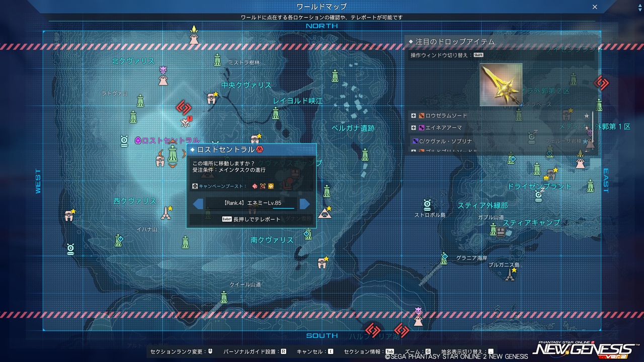This screenshot has height=362, width=644.
Task: Click the diamond Ryuker Device right of 南クヴァリス
Action: (x=308, y=234)
